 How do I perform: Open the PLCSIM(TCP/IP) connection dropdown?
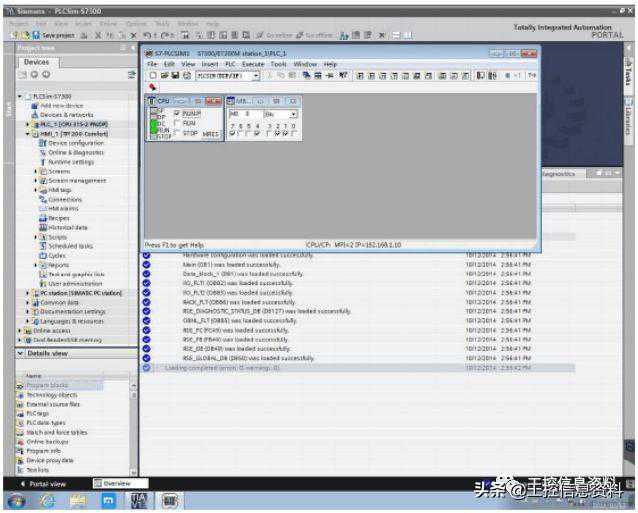click(x=256, y=75)
